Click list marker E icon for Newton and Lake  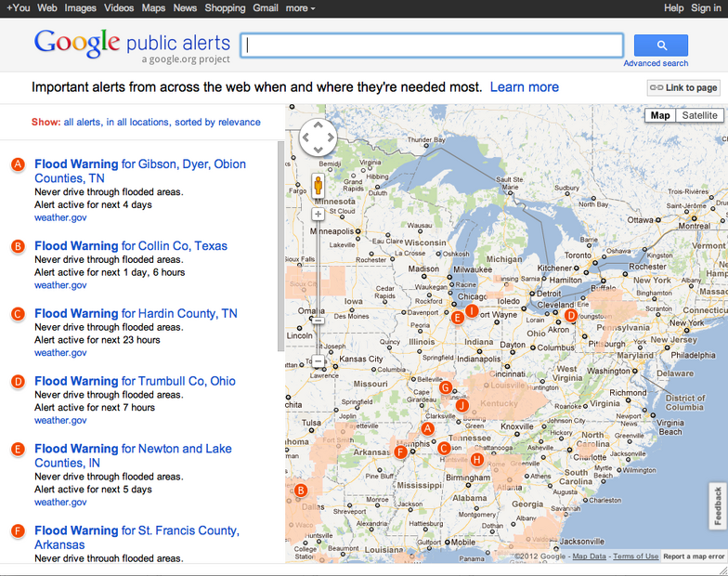pos(18,450)
